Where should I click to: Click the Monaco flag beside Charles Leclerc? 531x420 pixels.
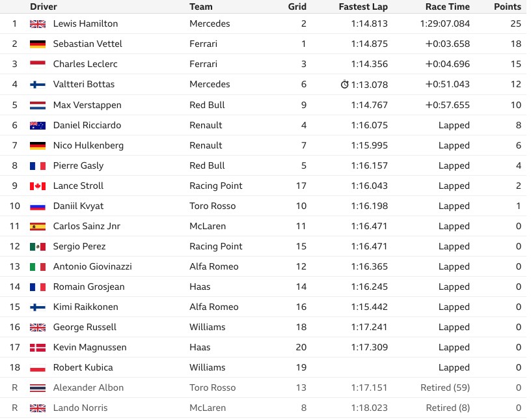tap(38, 64)
